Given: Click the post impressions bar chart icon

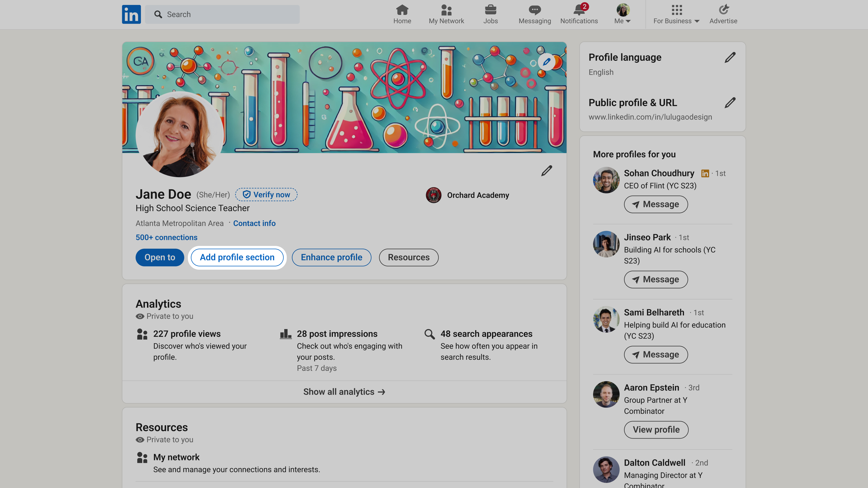Looking at the screenshot, I should pyautogui.click(x=285, y=334).
